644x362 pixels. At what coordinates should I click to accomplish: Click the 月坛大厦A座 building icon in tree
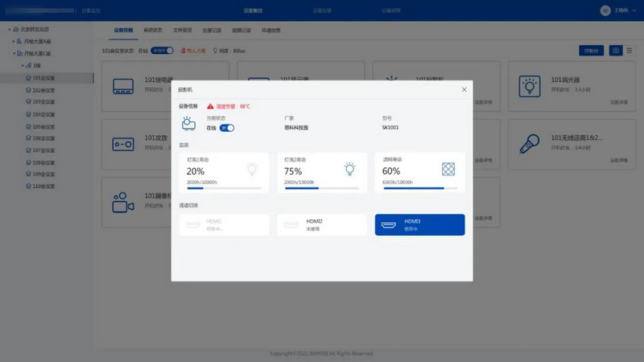coord(19,41)
